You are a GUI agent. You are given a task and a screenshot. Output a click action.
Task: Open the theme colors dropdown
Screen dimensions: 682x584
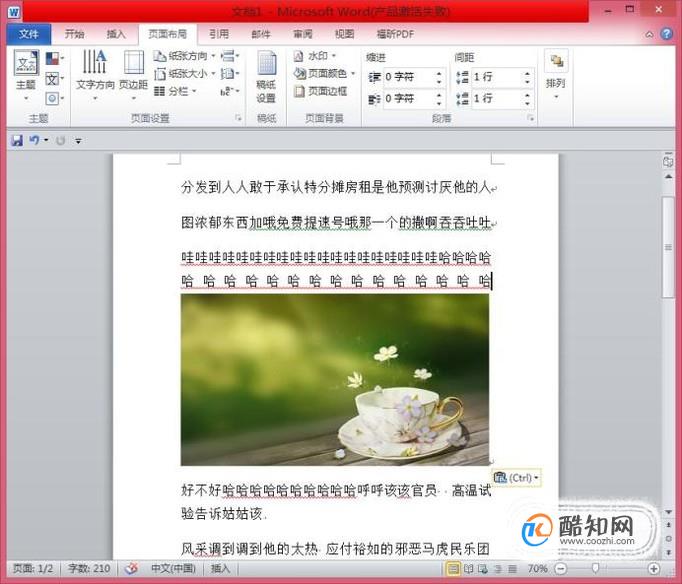55,58
